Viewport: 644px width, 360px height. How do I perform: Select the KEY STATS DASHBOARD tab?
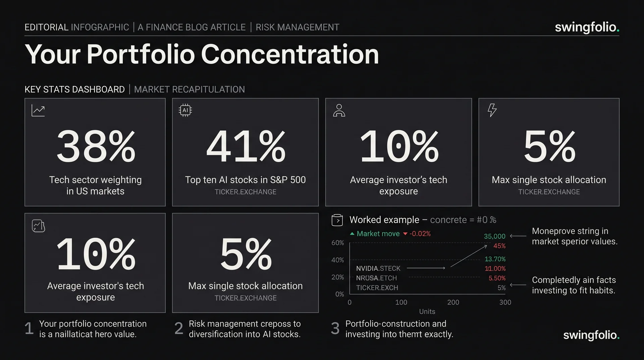pos(74,89)
